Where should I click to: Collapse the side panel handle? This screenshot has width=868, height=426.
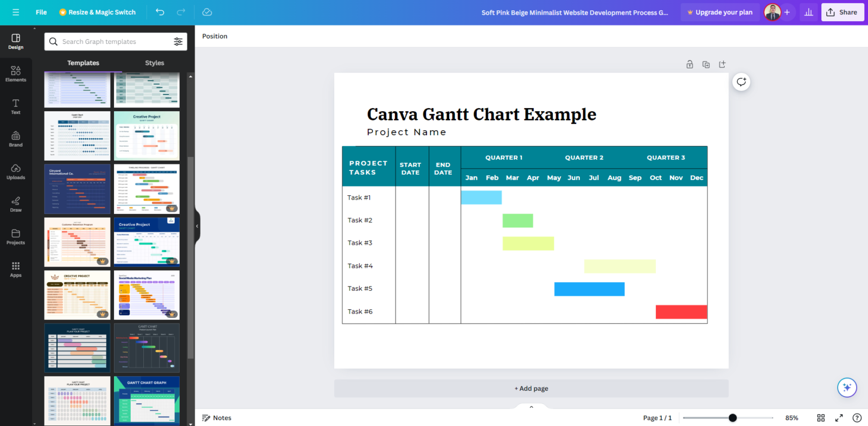point(197,226)
